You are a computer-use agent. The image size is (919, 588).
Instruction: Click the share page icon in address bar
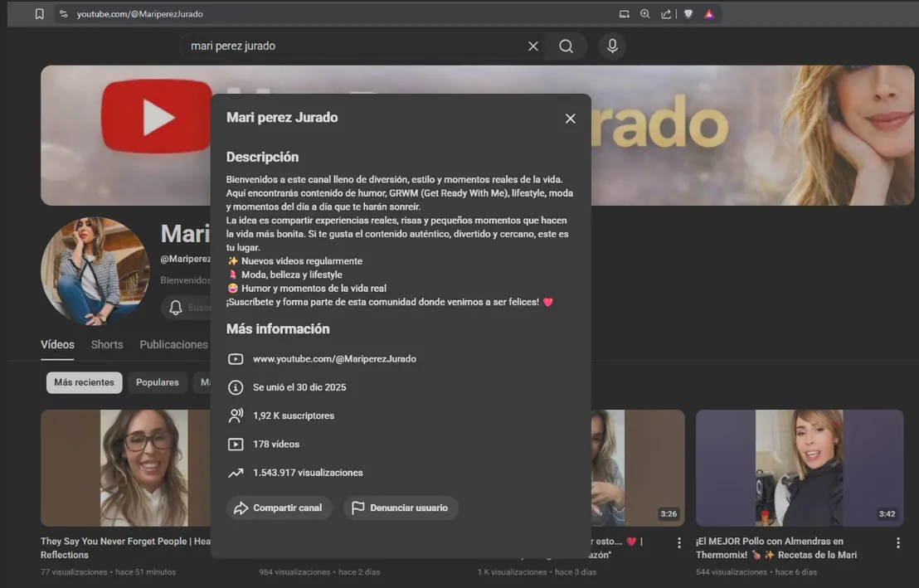(x=666, y=14)
